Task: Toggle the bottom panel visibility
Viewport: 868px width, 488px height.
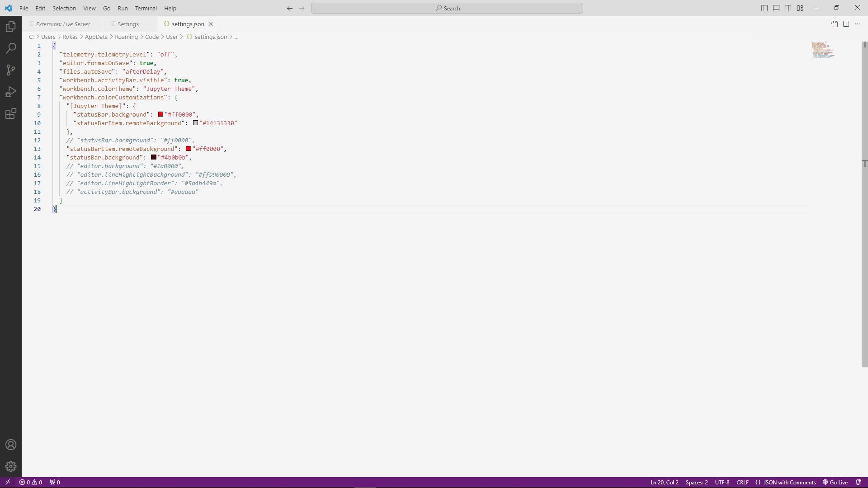Action: pos(776,8)
